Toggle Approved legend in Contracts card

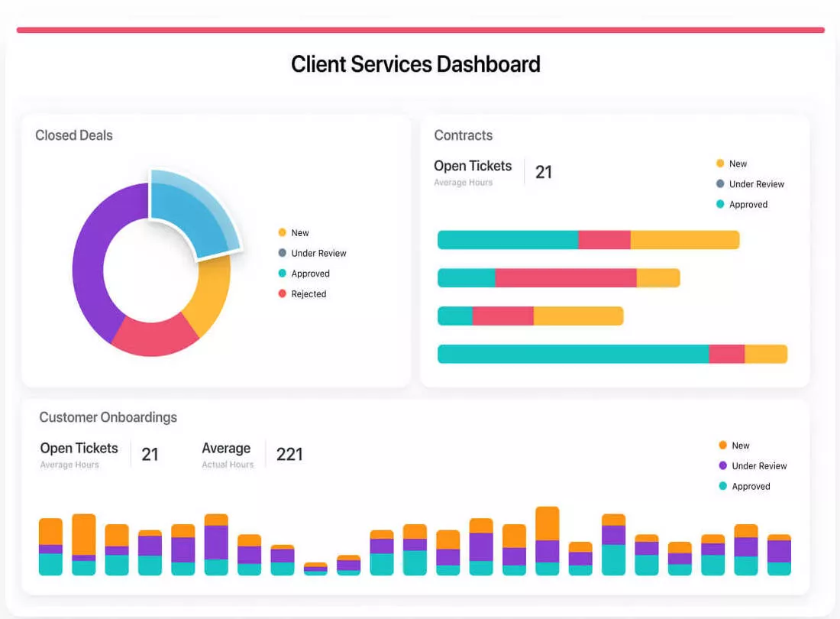(x=741, y=204)
